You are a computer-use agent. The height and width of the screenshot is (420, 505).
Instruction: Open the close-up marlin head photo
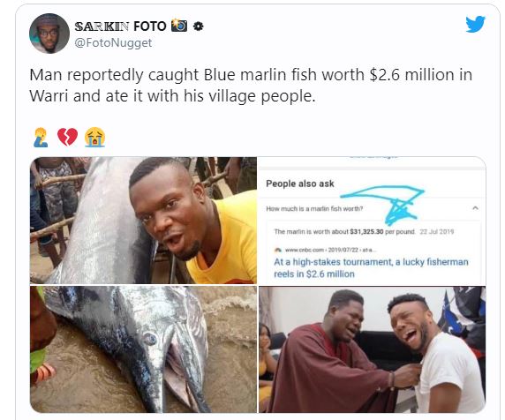tap(143, 349)
